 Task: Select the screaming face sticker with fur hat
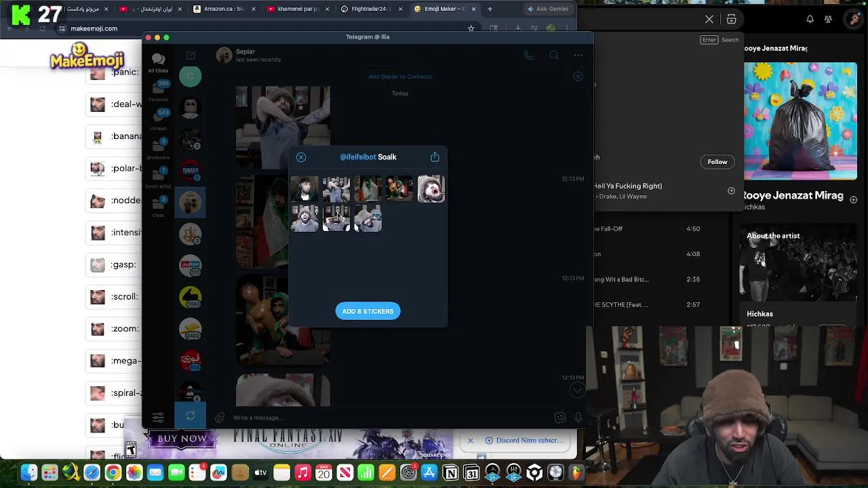coord(431,189)
